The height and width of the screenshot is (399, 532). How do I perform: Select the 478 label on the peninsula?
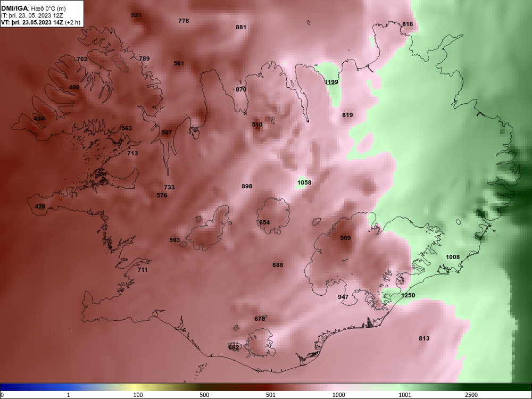pyautogui.click(x=40, y=206)
